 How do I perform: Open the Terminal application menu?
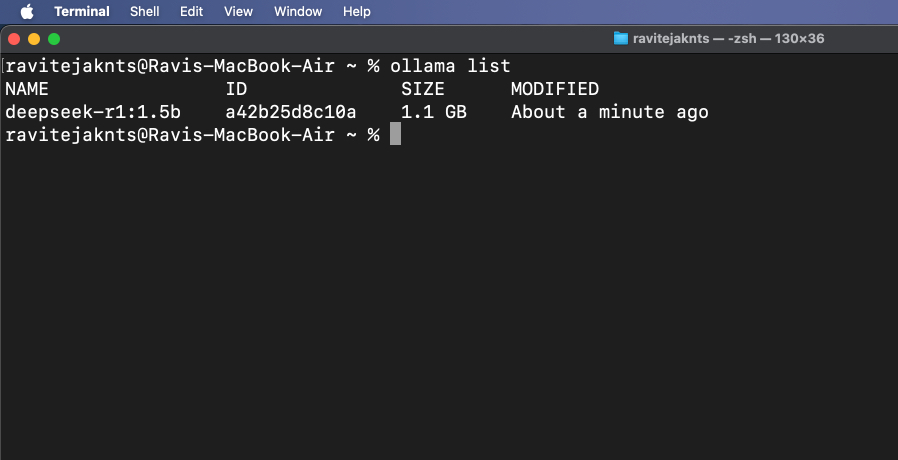point(82,12)
